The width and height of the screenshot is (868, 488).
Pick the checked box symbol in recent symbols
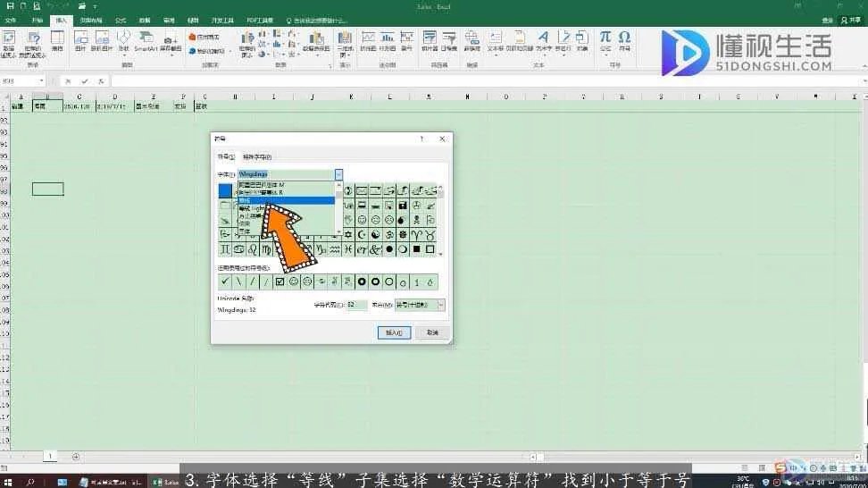click(x=280, y=282)
